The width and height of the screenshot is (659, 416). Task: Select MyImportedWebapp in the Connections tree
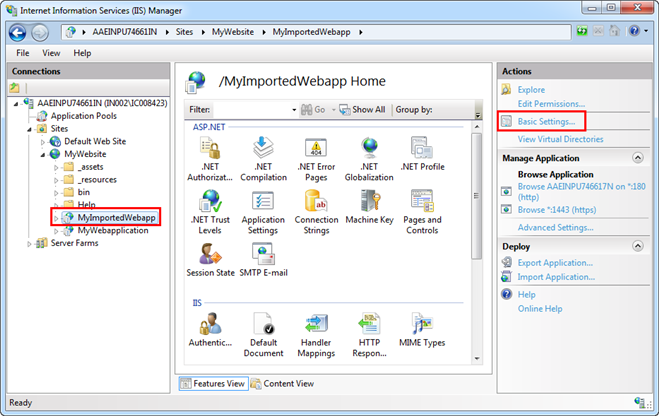click(116, 217)
